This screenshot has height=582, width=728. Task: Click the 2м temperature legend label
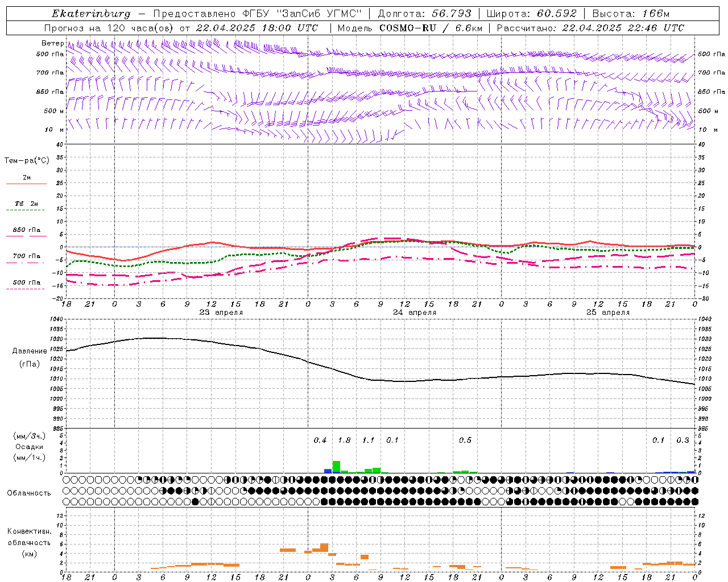coord(27,178)
